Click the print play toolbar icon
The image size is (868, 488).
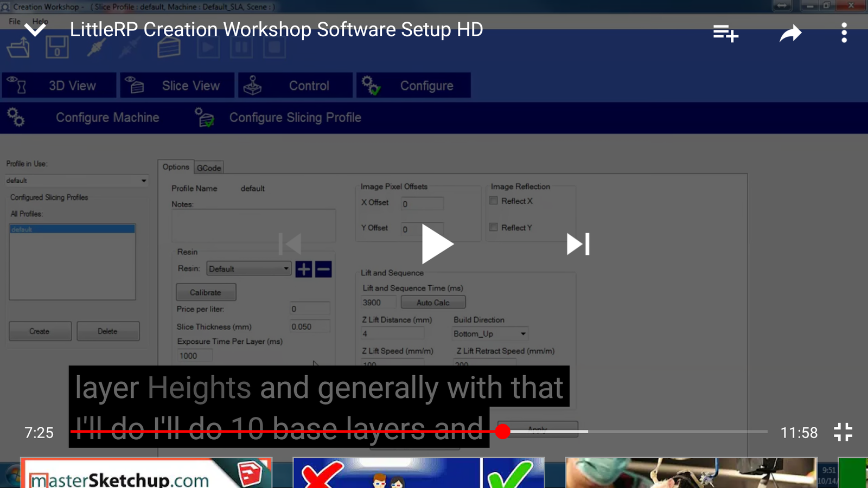(208, 48)
